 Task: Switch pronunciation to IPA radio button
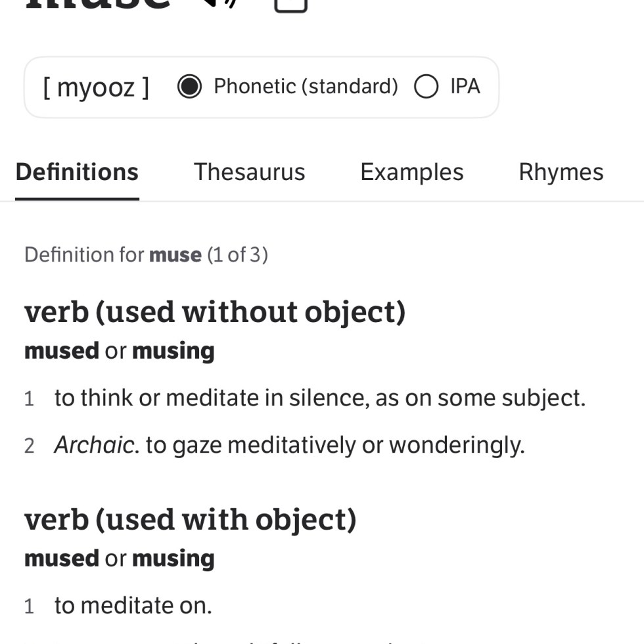[426, 87]
